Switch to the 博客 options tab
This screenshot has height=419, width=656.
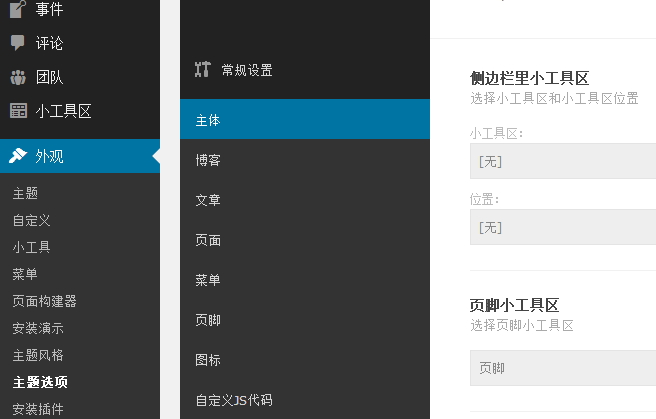point(305,160)
